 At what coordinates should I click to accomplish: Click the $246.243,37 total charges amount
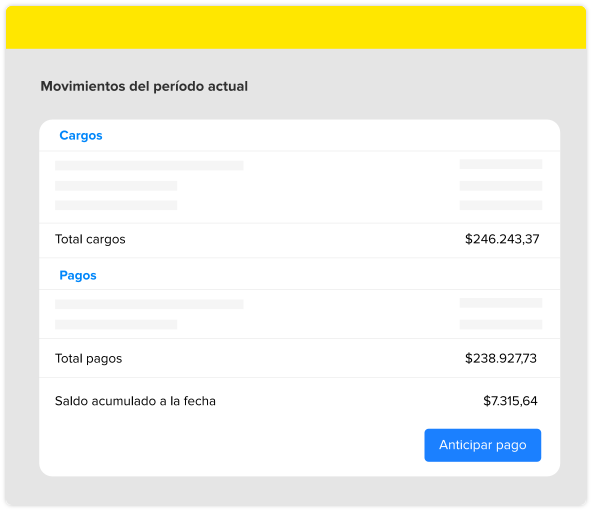pyautogui.click(x=502, y=239)
